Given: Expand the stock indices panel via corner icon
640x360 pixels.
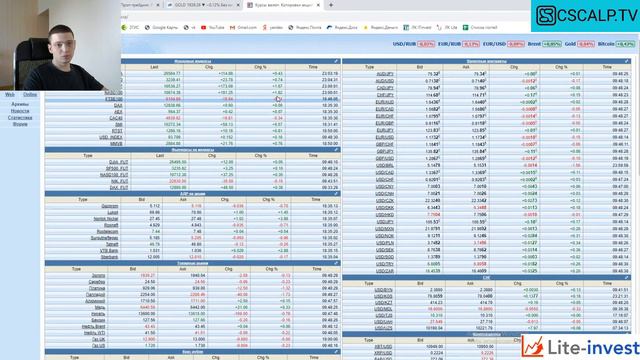Looking at the screenshot, I should [x=336, y=61].
